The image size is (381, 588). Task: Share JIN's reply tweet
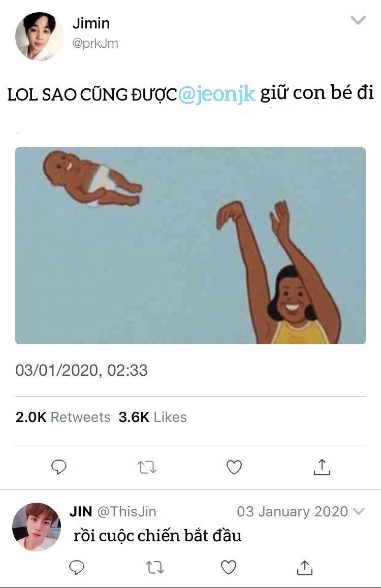pos(304,567)
